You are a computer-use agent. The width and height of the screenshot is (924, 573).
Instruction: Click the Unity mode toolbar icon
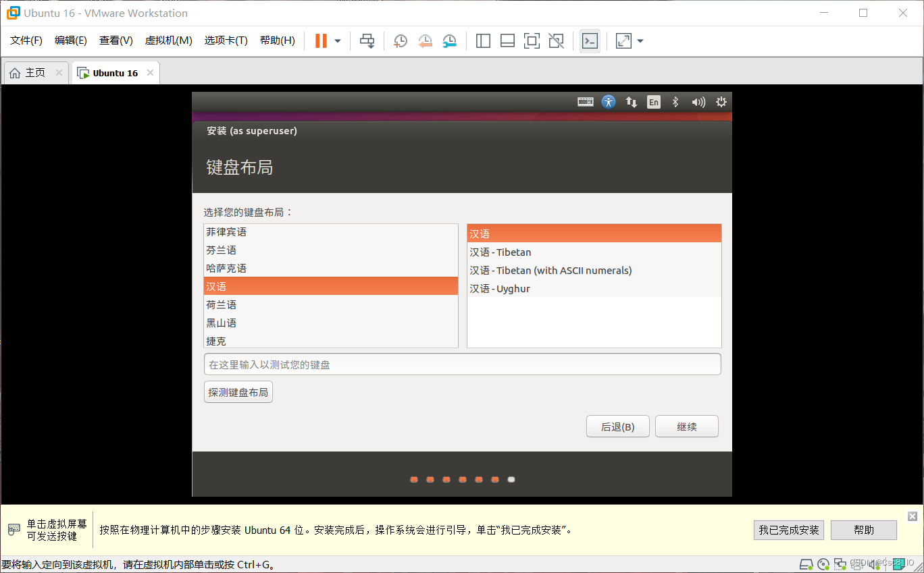click(x=556, y=41)
